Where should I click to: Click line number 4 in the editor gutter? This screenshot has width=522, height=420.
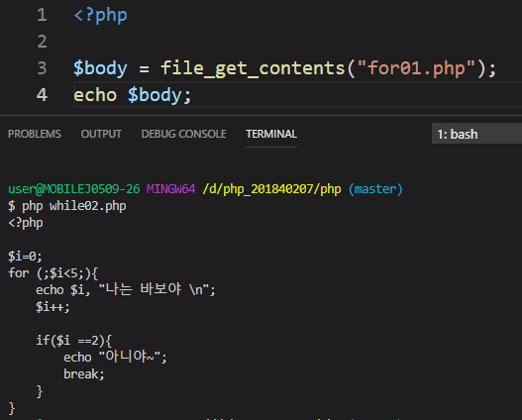[42, 95]
